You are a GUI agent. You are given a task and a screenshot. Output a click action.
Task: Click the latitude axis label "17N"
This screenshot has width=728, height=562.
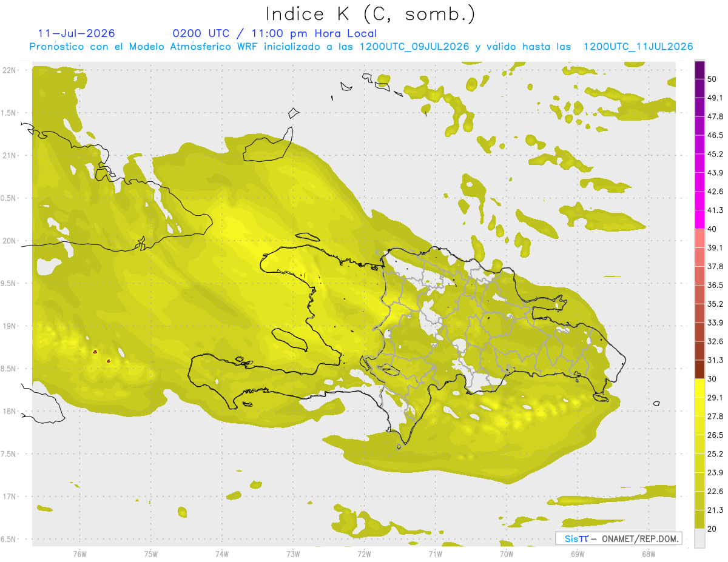click(x=10, y=497)
